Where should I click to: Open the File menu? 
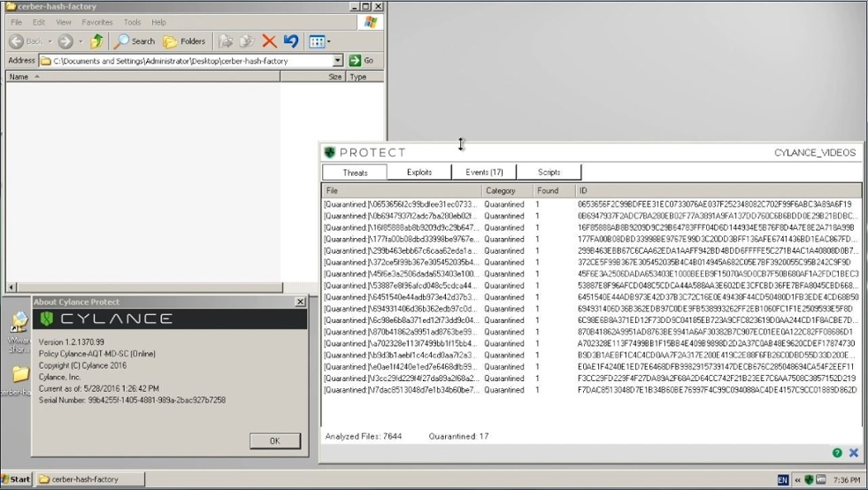pos(17,22)
